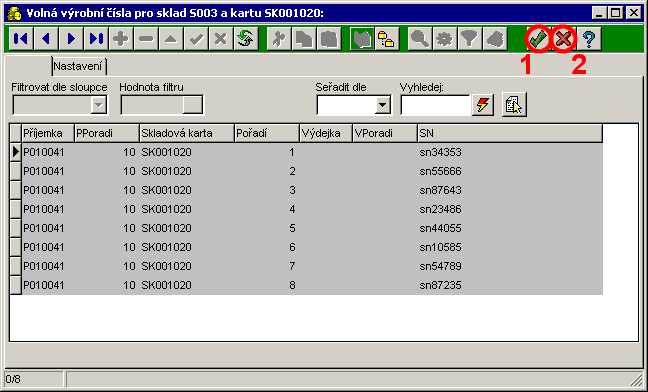Click the Skladová karta column header
Screen dimensions: 648x392
(x=187, y=133)
